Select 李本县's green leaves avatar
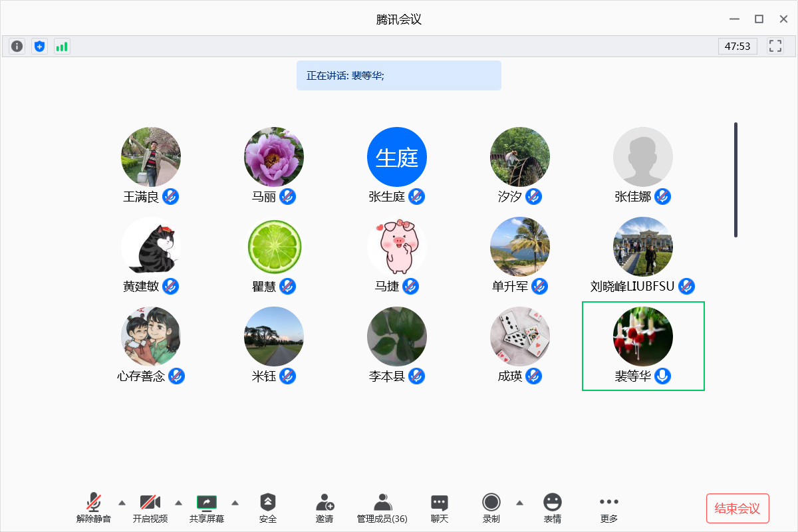 coord(397,336)
